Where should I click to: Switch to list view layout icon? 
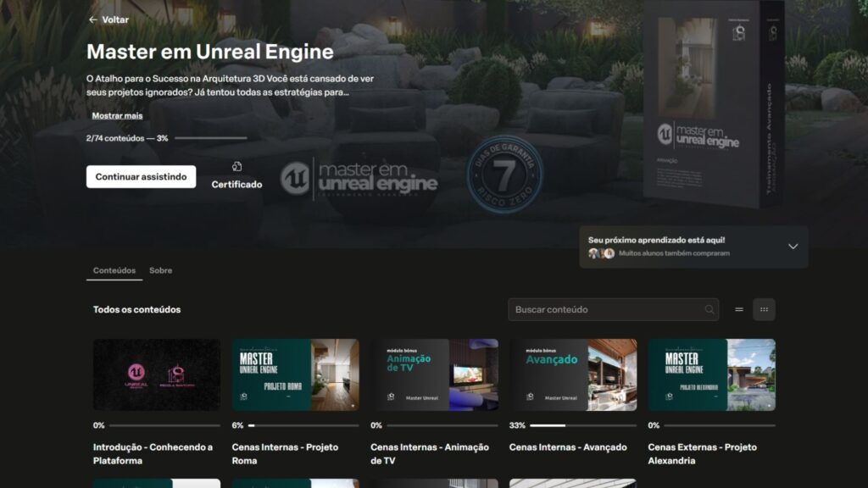739,310
